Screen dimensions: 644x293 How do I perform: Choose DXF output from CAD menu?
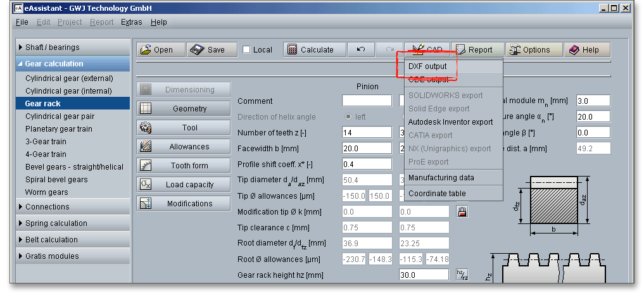point(427,66)
